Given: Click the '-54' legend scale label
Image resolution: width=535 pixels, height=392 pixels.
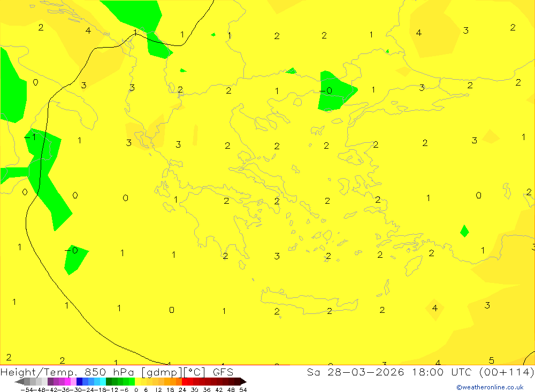Looking at the screenshot, I should point(27,390).
